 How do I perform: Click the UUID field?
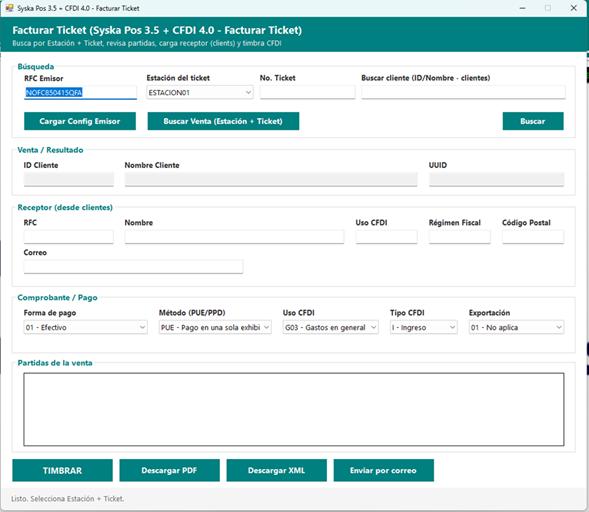tap(496, 180)
